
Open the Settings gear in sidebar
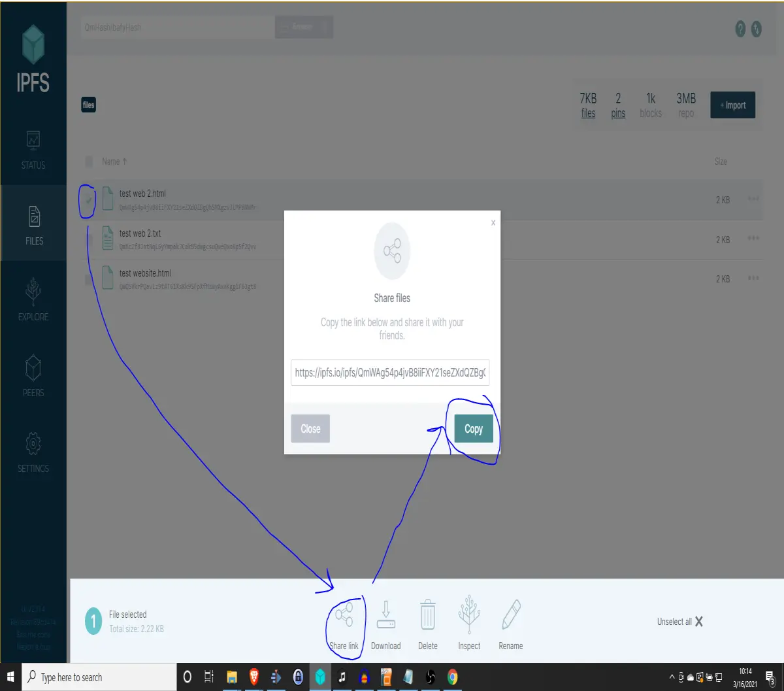pyautogui.click(x=33, y=451)
